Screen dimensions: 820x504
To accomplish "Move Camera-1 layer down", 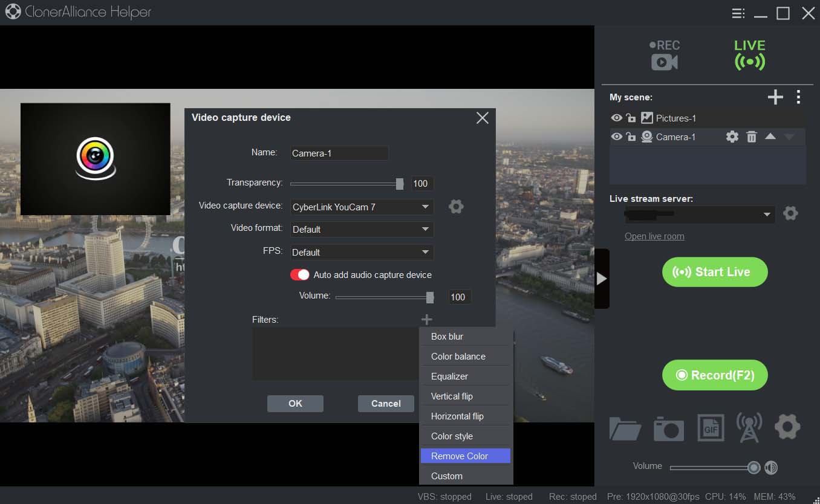I will point(789,137).
